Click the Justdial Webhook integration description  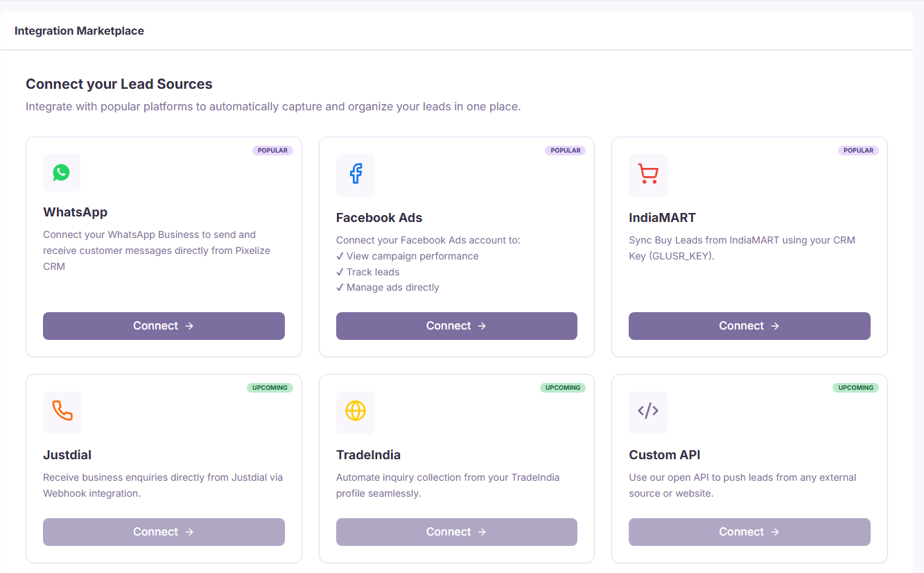point(163,486)
